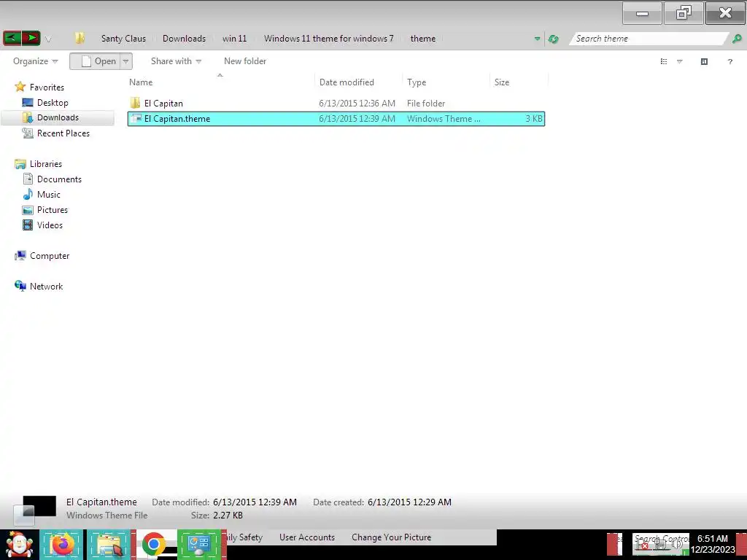Navigate to Downloads in the breadcrumb
Screen dimensions: 747x560
(x=184, y=39)
